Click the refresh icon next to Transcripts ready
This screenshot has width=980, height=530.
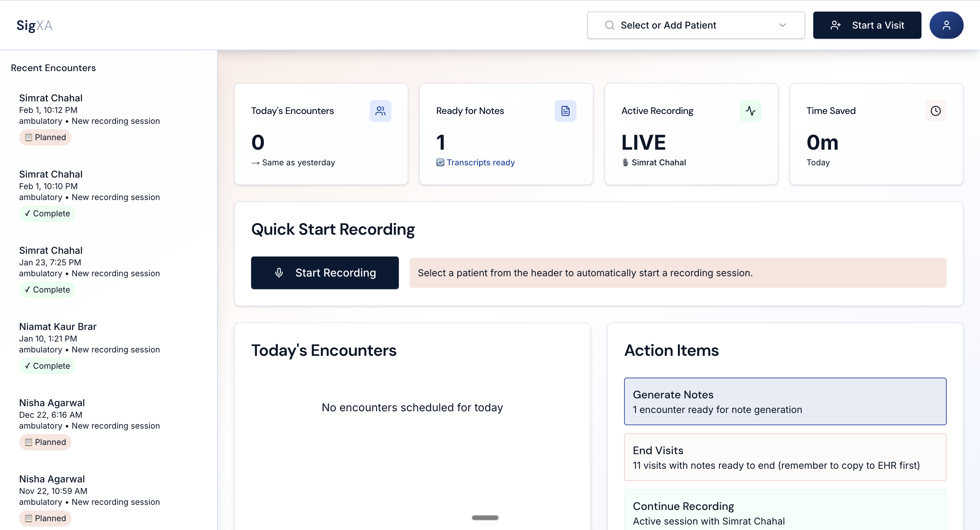tap(440, 162)
